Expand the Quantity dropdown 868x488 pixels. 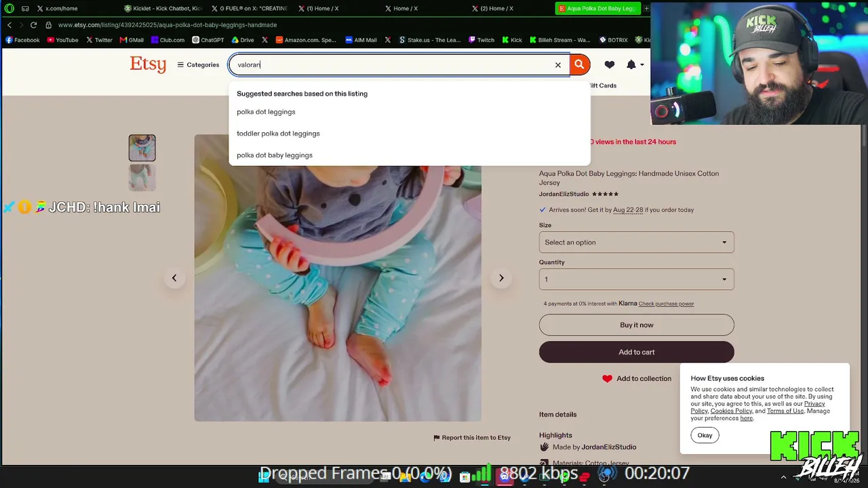(637, 279)
